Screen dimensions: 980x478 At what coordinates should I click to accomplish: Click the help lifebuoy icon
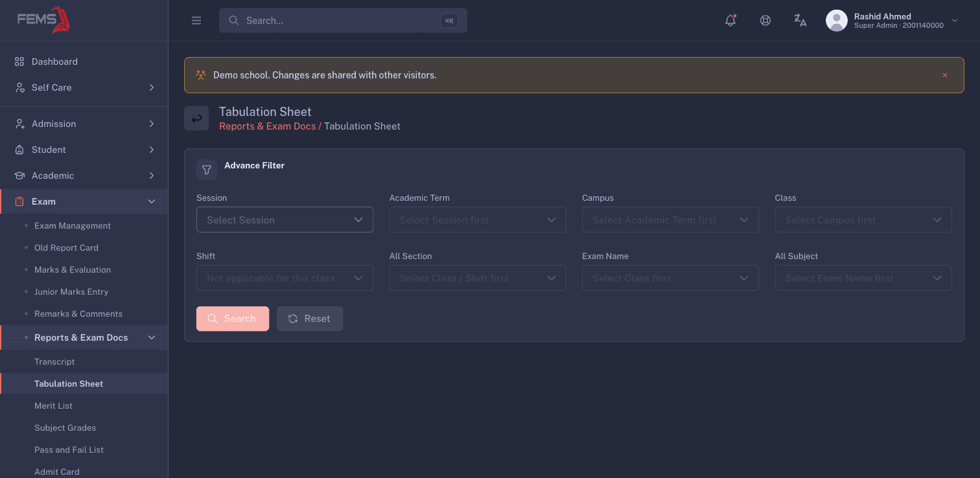click(765, 20)
